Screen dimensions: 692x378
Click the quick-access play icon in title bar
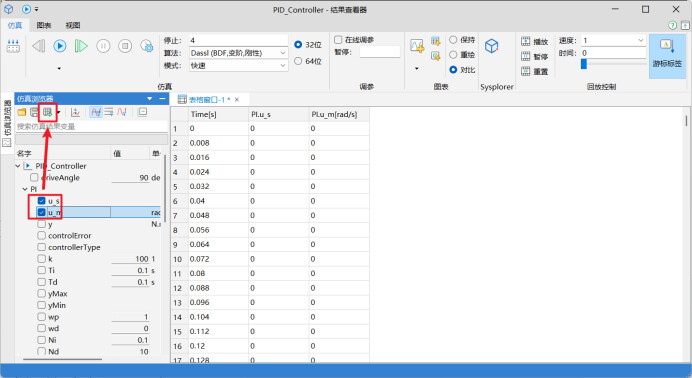tap(26, 9)
